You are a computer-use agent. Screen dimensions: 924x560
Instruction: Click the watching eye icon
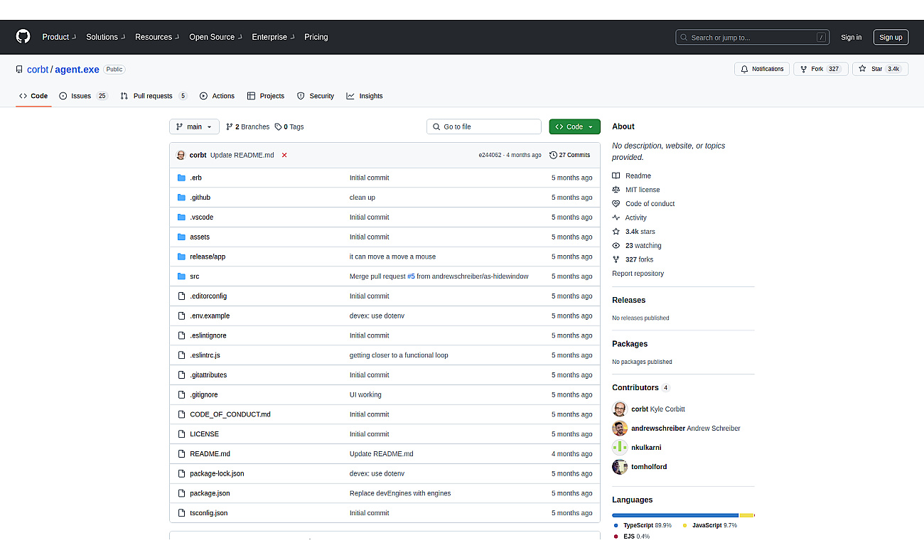(616, 246)
